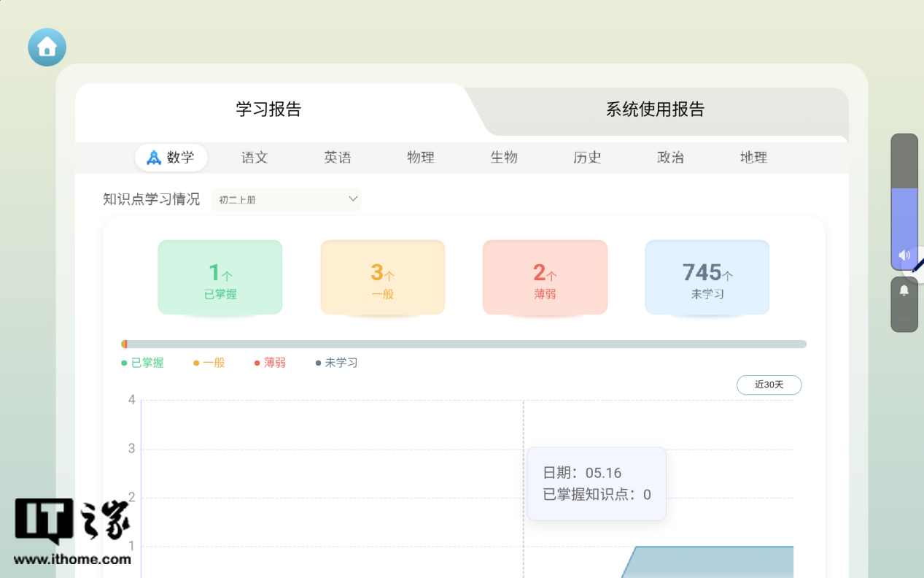
Task: Choose the 历史 subject
Action: 587,158
